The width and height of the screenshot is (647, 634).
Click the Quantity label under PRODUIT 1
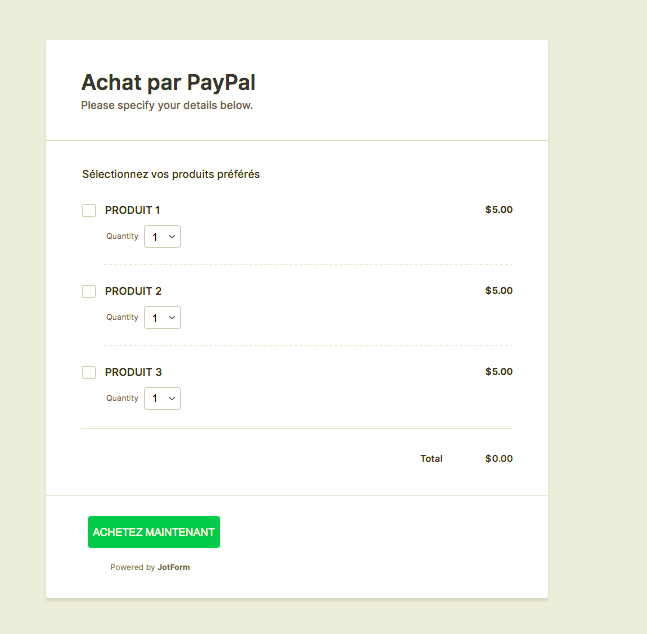(123, 236)
